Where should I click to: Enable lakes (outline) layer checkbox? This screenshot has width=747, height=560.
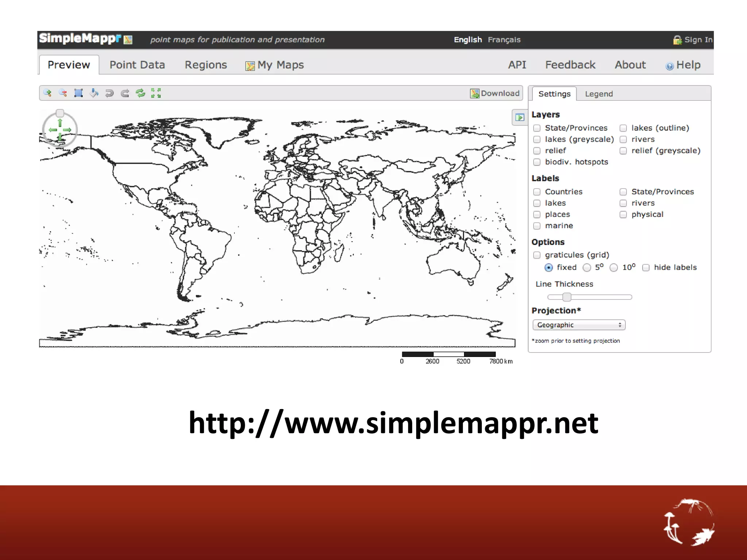click(x=623, y=128)
